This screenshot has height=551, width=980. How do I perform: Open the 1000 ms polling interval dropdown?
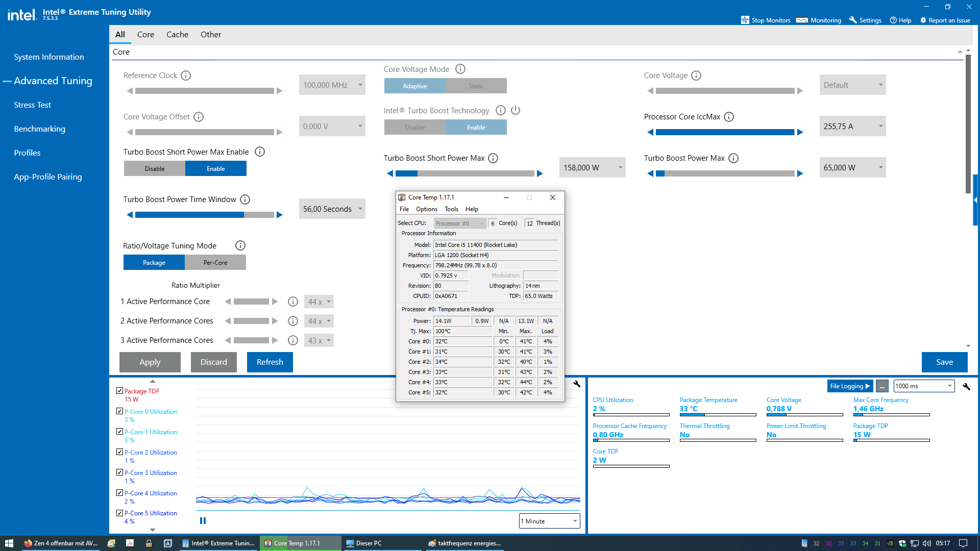coord(924,386)
